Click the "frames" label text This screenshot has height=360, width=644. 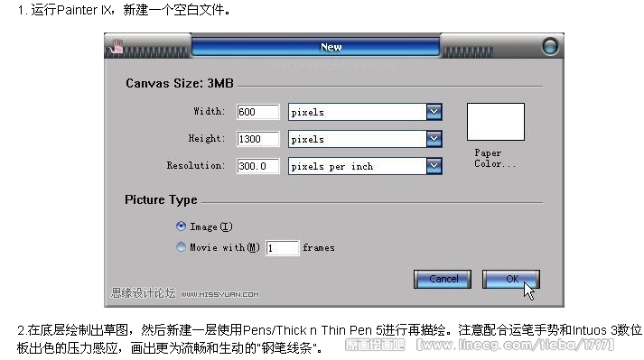click(318, 248)
